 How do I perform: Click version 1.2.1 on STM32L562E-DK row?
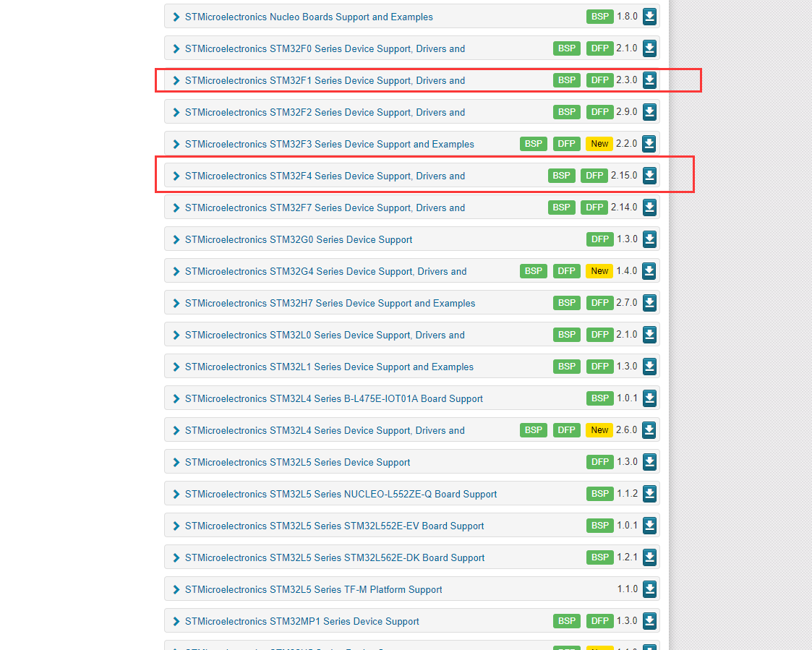click(627, 557)
